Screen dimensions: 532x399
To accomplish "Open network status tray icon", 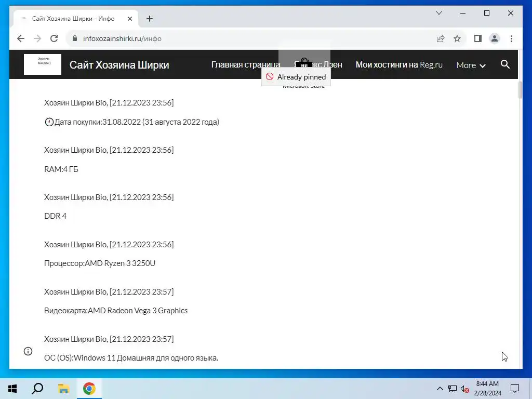I will tap(453, 389).
